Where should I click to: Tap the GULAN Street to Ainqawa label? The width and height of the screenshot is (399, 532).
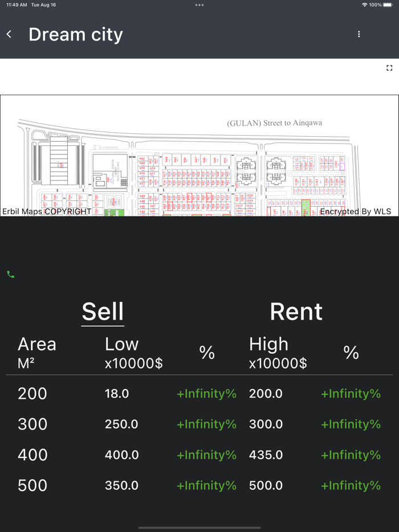pos(274,123)
